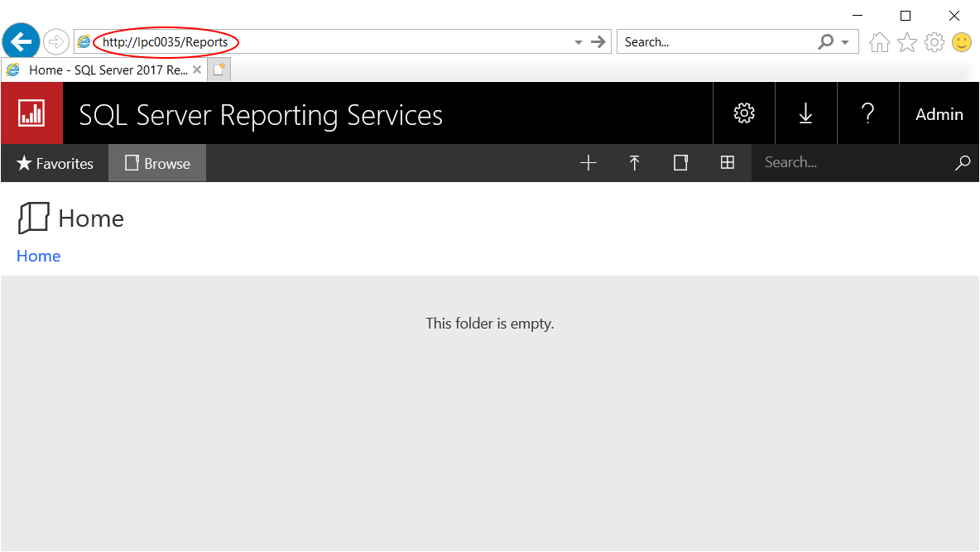Click the 'This folder is empty.' message
This screenshot has height=552, width=980.
[490, 324]
